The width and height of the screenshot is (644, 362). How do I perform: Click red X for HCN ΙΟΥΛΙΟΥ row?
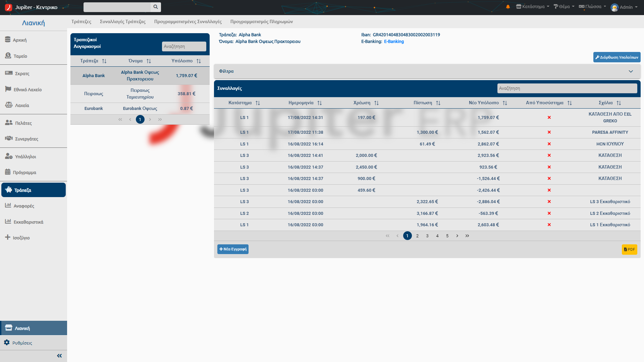click(549, 144)
